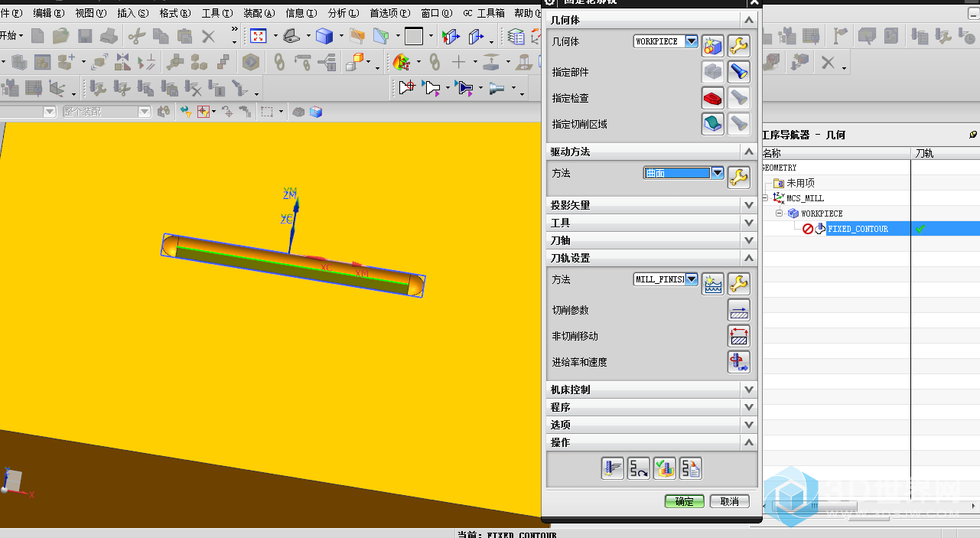Click the 指定切削区域 specify cut area icon
Viewport: 980px width, 538px height.
714,124
